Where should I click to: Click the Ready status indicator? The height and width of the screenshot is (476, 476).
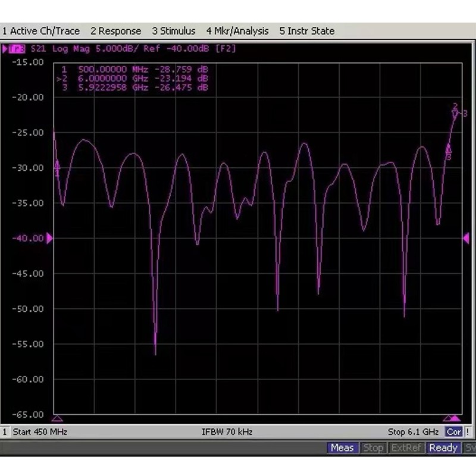click(x=443, y=447)
